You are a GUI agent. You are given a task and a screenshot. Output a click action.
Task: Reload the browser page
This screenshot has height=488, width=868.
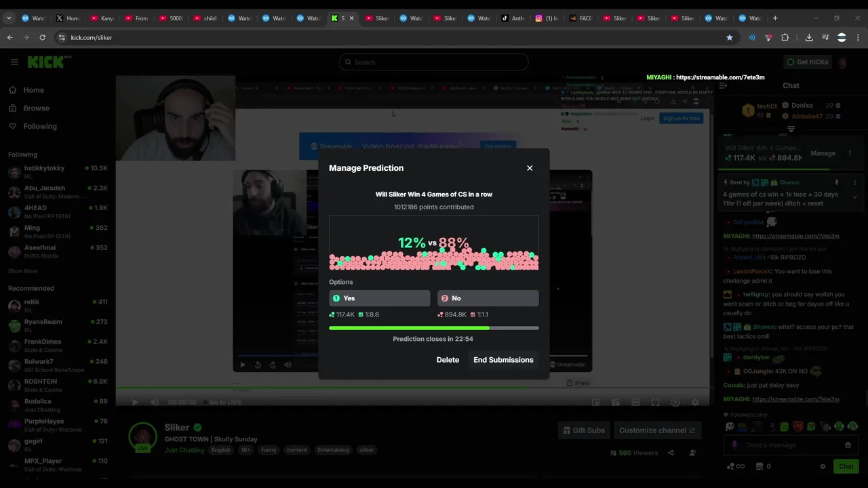pyautogui.click(x=42, y=37)
